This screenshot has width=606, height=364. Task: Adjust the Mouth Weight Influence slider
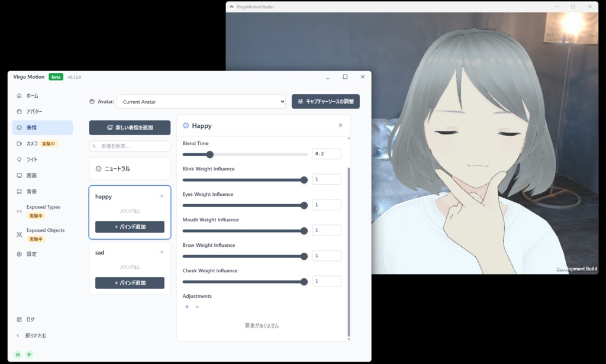point(245,231)
